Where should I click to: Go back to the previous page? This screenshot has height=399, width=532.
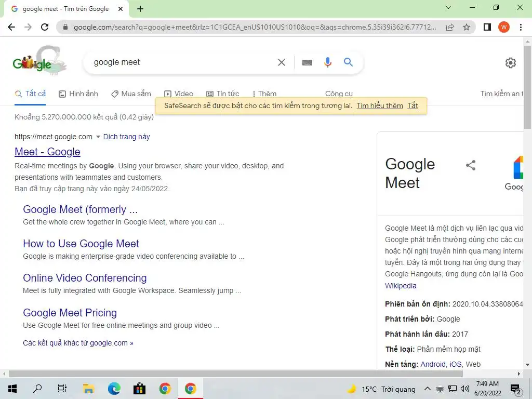[x=11, y=27]
